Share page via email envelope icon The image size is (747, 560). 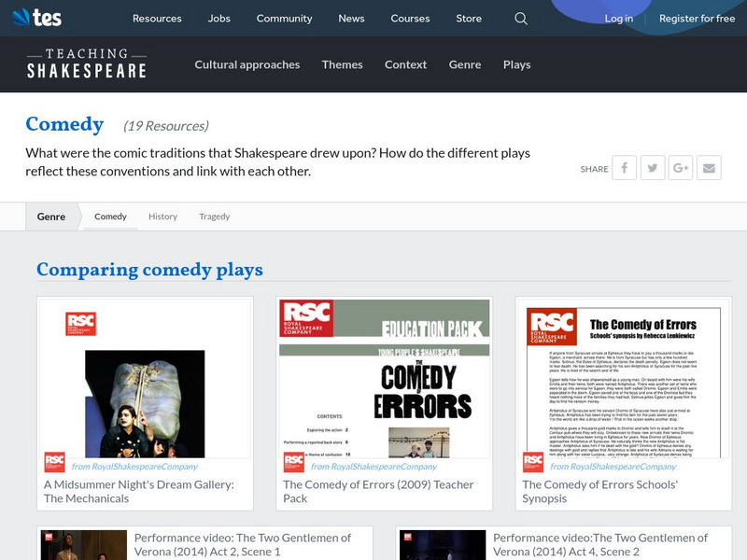[709, 168]
